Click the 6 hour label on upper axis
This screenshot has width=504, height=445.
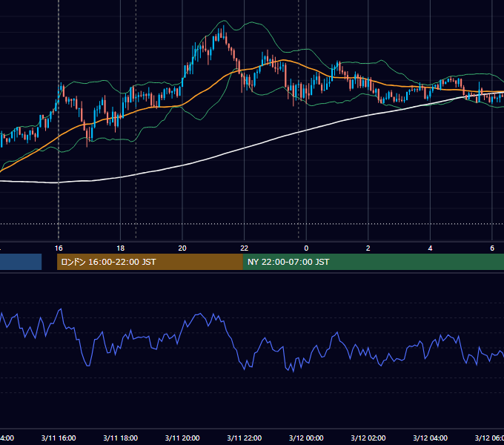[x=492, y=248]
